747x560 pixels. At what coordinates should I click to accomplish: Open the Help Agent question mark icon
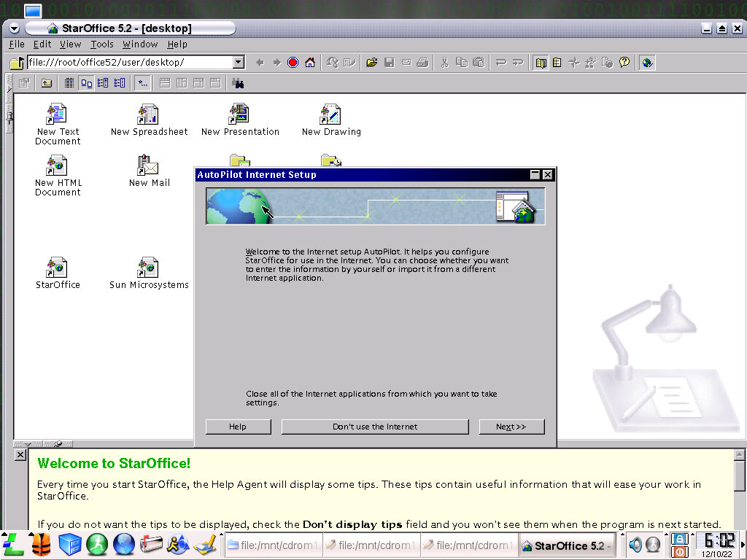pyautogui.click(x=624, y=63)
